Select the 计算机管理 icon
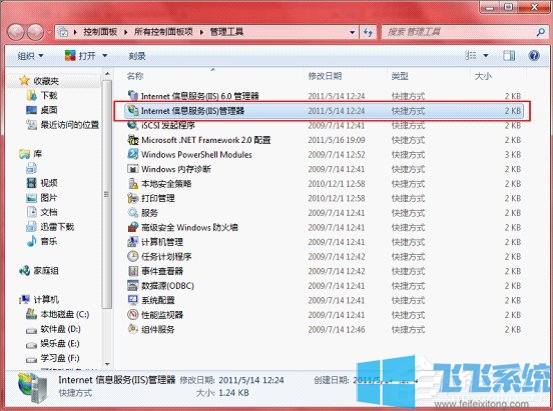This screenshot has height=411, width=553. [133, 242]
